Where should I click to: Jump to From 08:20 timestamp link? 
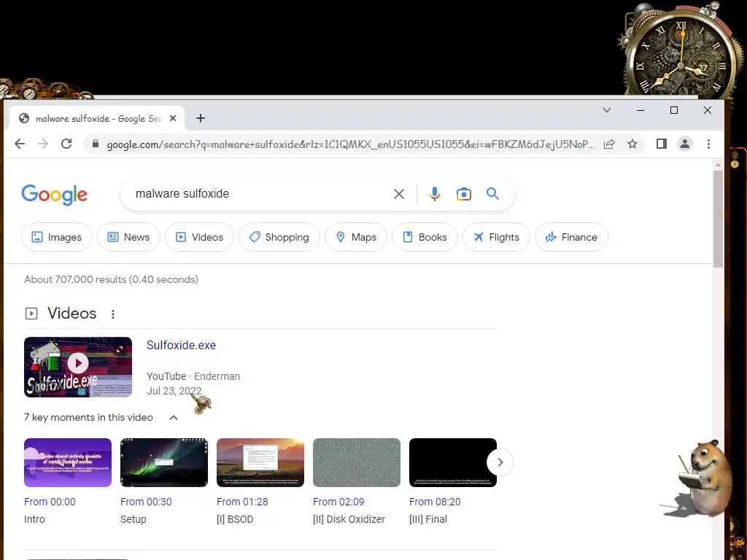435,502
